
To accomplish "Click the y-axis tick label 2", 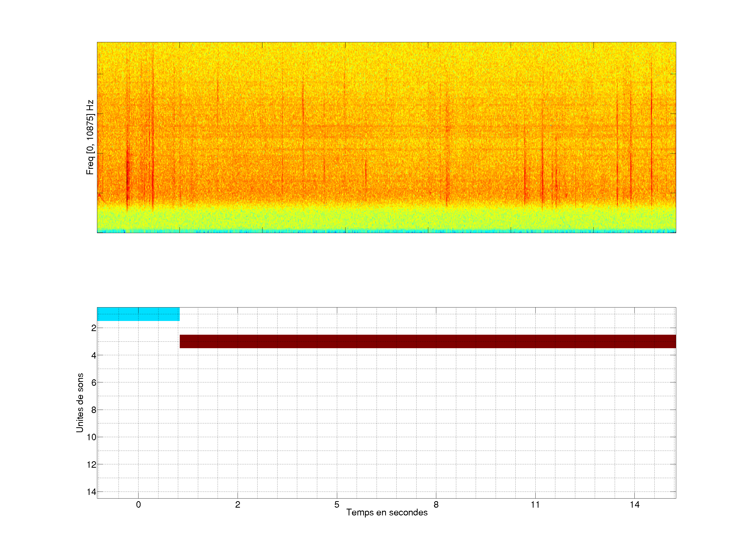I will [x=94, y=328].
